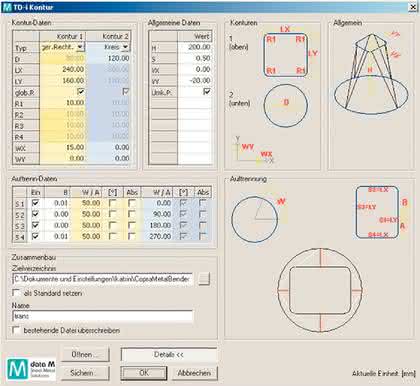Click the upper rounded rectangle contour diagram

(285, 55)
